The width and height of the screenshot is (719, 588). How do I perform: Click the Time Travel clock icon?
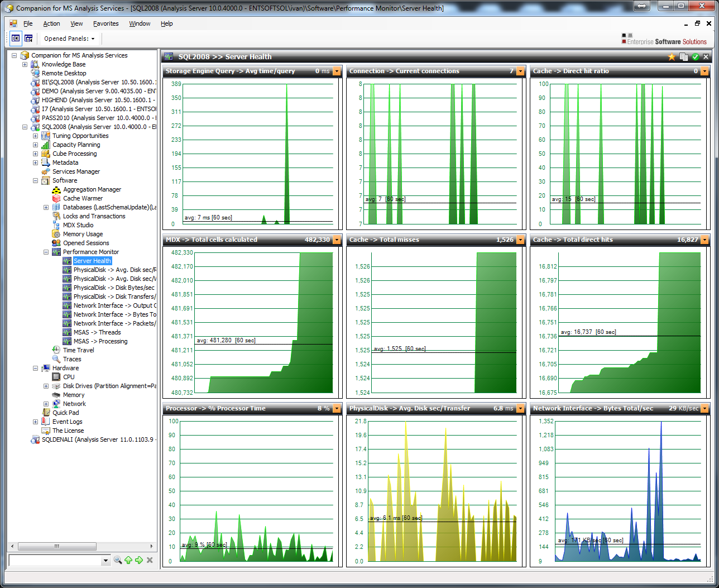(x=56, y=350)
